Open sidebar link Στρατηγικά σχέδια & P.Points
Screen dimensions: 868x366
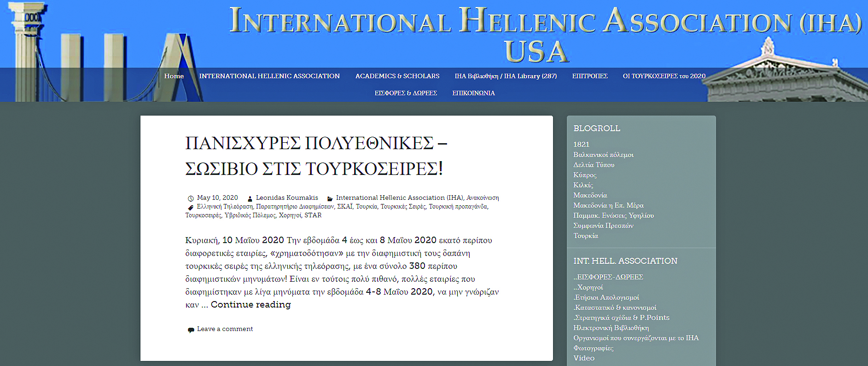click(621, 317)
